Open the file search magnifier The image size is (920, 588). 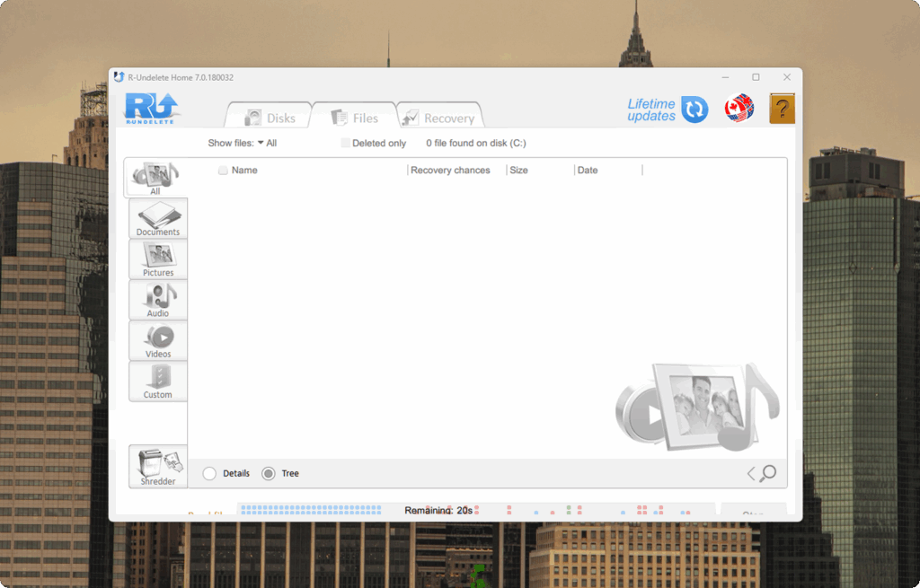pos(768,473)
